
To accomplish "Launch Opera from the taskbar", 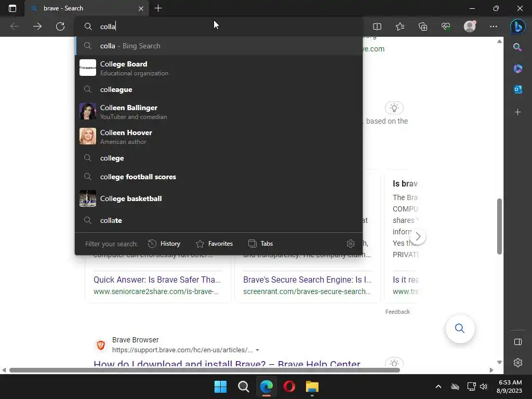I will click(289, 387).
